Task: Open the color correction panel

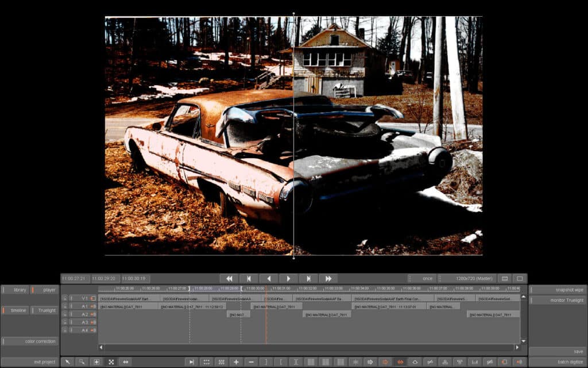Action: coord(30,342)
